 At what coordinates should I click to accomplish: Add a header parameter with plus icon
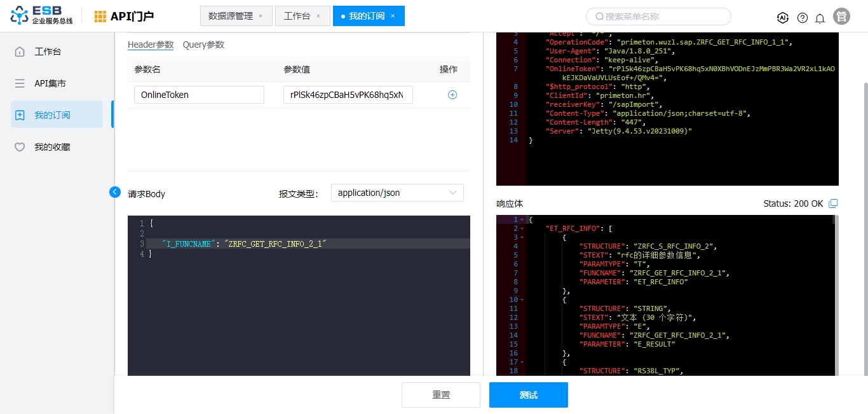(452, 95)
